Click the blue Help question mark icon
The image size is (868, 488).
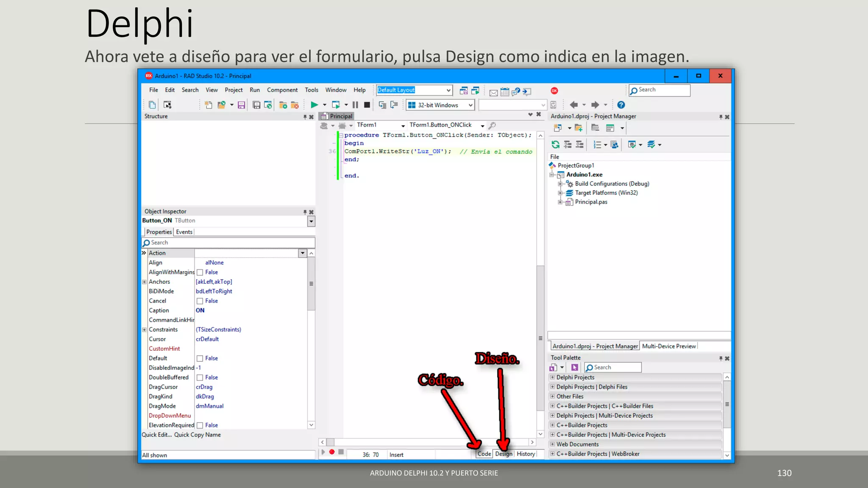click(x=621, y=105)
